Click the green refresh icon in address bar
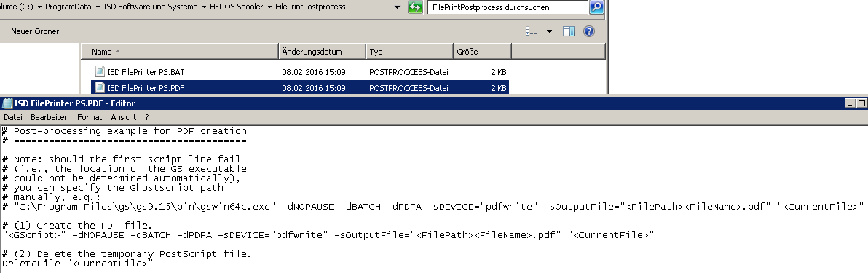 click(414, 7)
